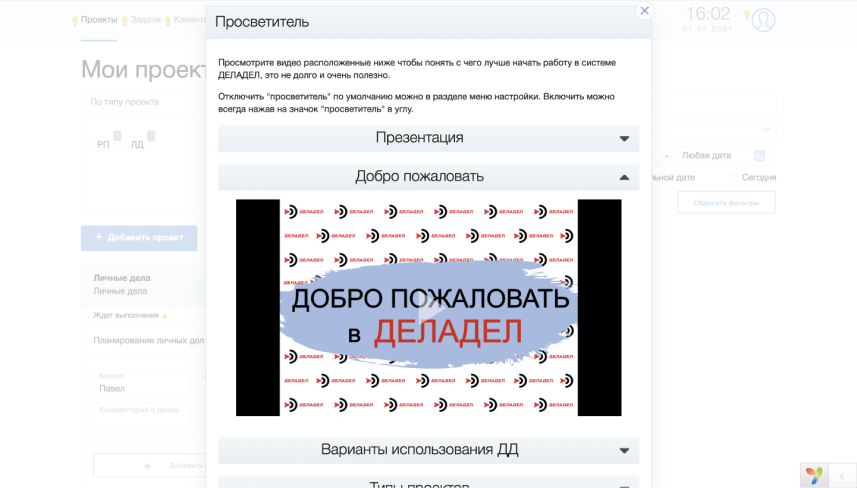The image size is (857, 488).
Task: Collapse the Добро пожаловать section
Action: (428, 177)
